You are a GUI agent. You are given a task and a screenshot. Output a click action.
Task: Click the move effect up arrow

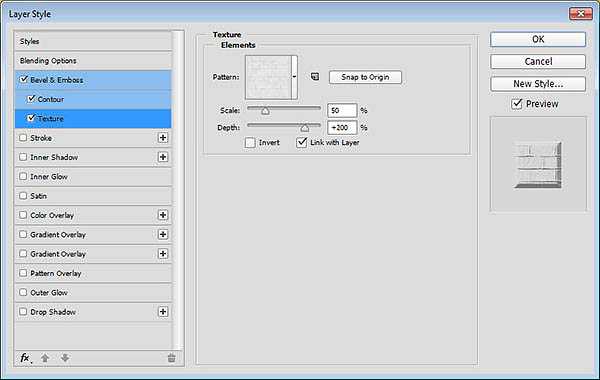click(x=45, y=358)
